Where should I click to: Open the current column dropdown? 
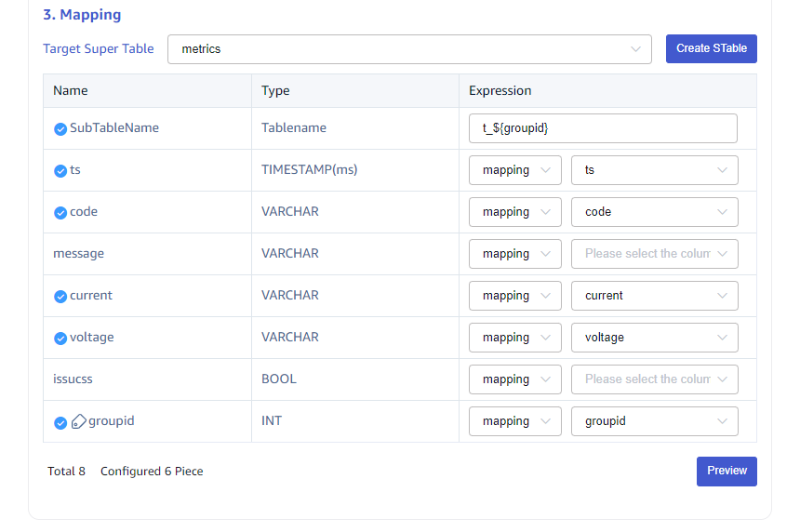point(654,296)
